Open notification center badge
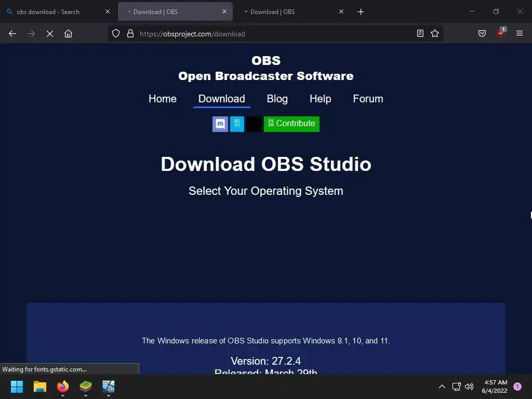The image size is (532, 399). (517, 387)
